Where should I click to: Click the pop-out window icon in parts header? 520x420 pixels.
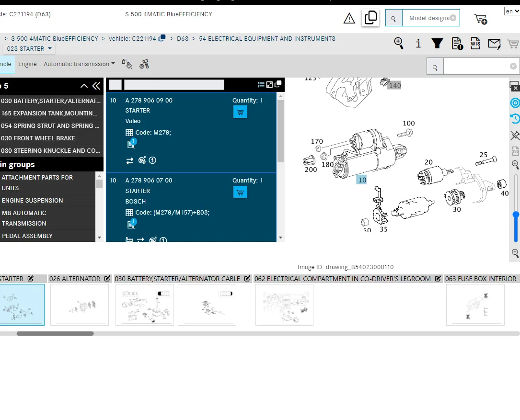[x=278, y=84]
